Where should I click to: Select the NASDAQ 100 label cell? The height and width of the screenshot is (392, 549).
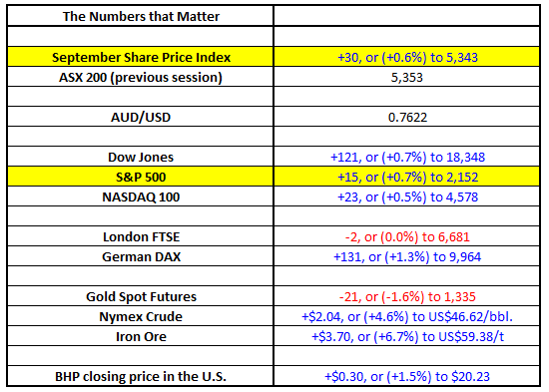click(141, 196)
